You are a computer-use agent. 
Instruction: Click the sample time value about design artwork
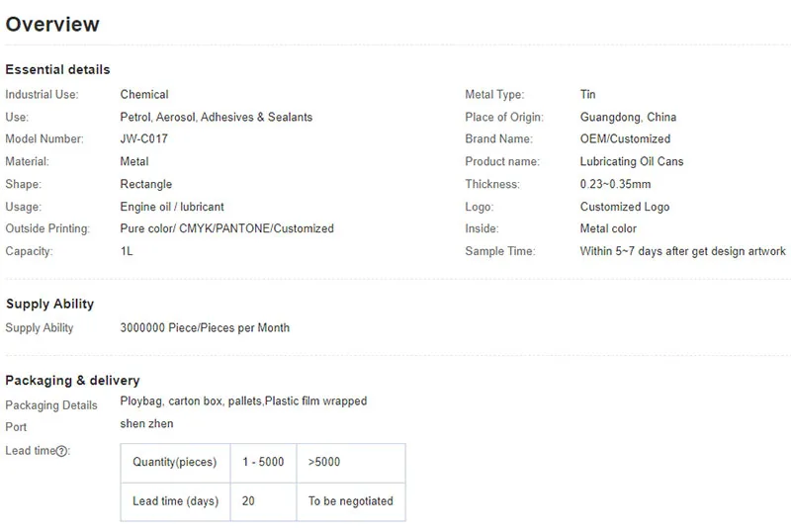682,251
